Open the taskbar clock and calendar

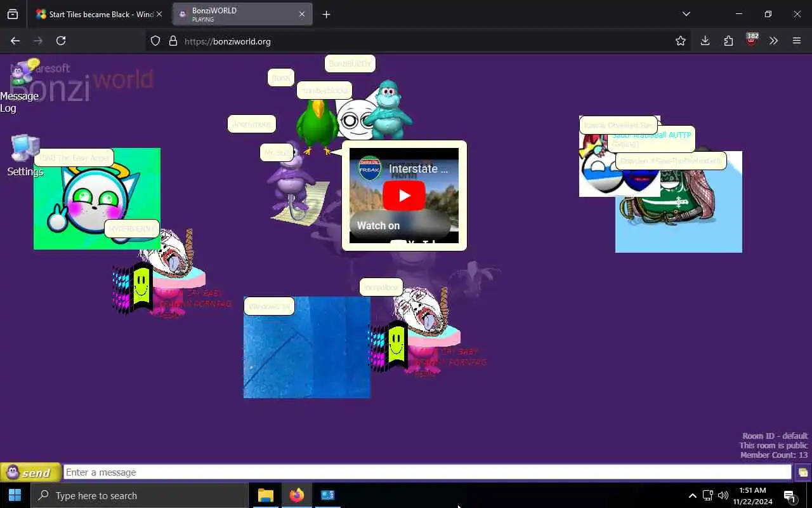click(752, 495)
